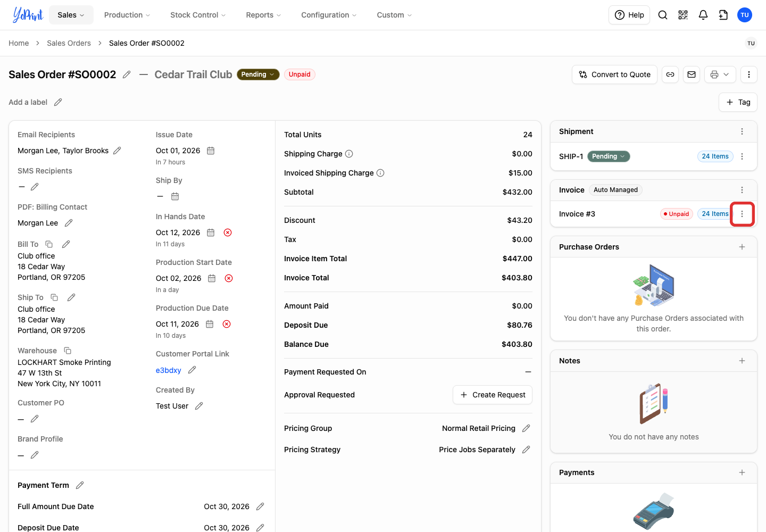
Task: Copy the Warehouse address
Action: pos(68,351)
